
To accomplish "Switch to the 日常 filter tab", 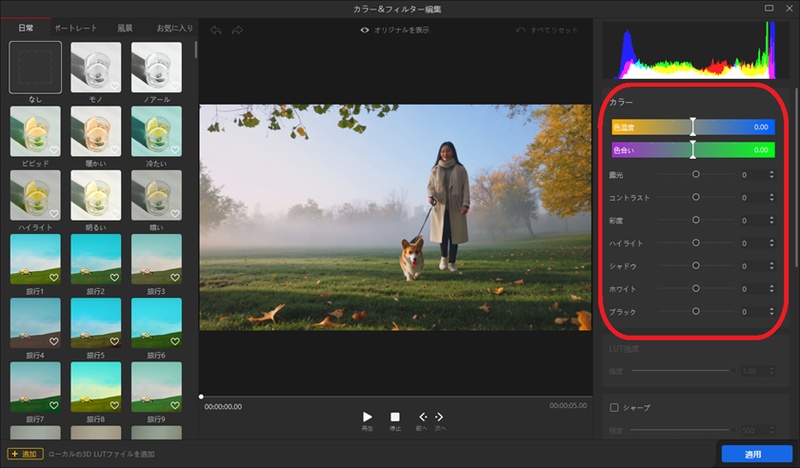I will click(26, 28).
